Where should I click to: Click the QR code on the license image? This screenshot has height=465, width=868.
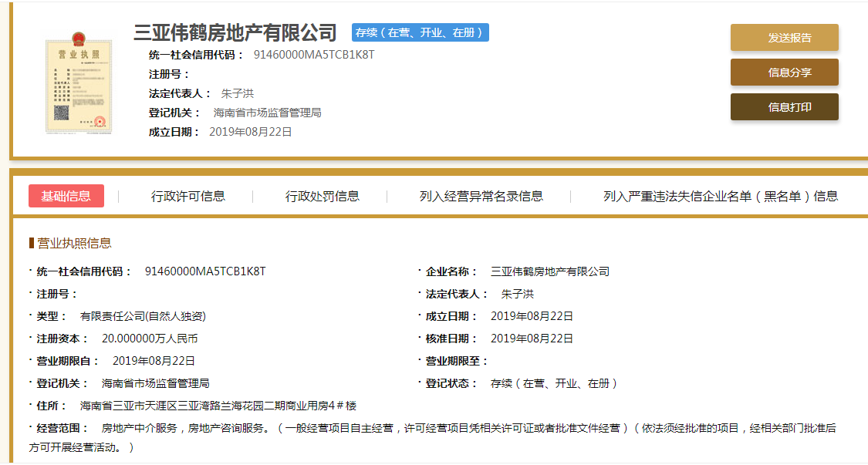coord(62,115)
